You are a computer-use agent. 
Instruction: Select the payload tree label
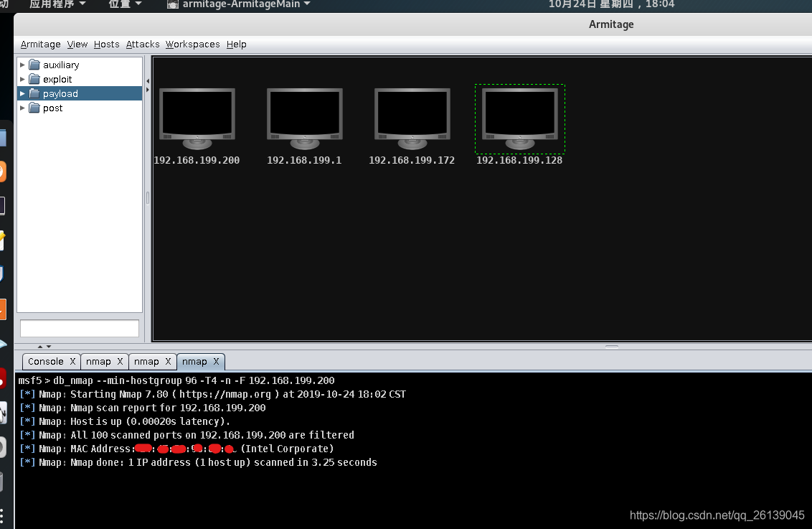coord(60,94)
